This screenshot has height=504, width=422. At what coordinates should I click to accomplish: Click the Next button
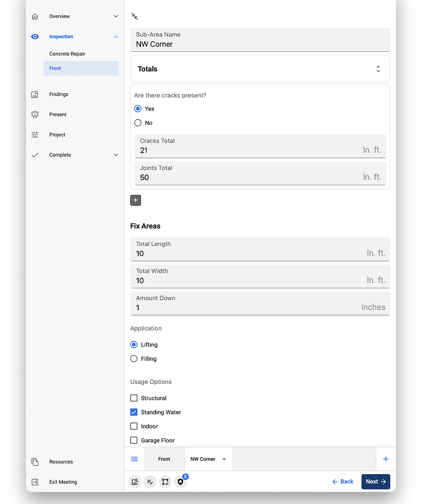pos(376,482)
